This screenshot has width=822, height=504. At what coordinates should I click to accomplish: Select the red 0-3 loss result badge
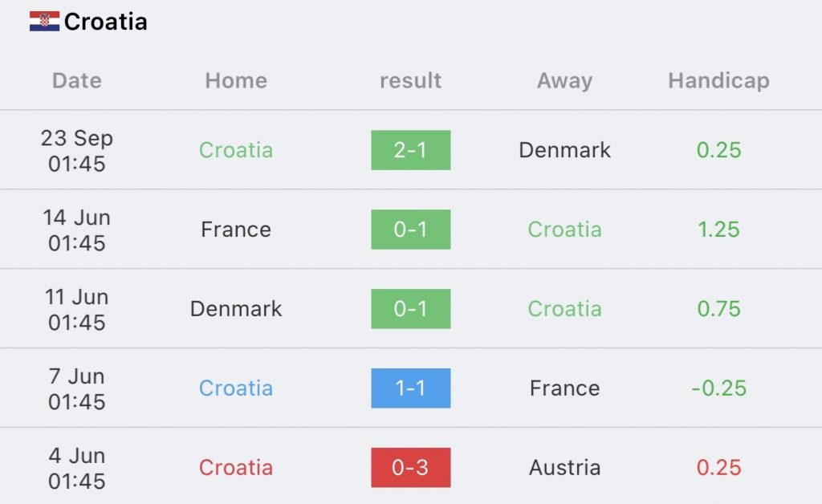[x=410, y=468]
